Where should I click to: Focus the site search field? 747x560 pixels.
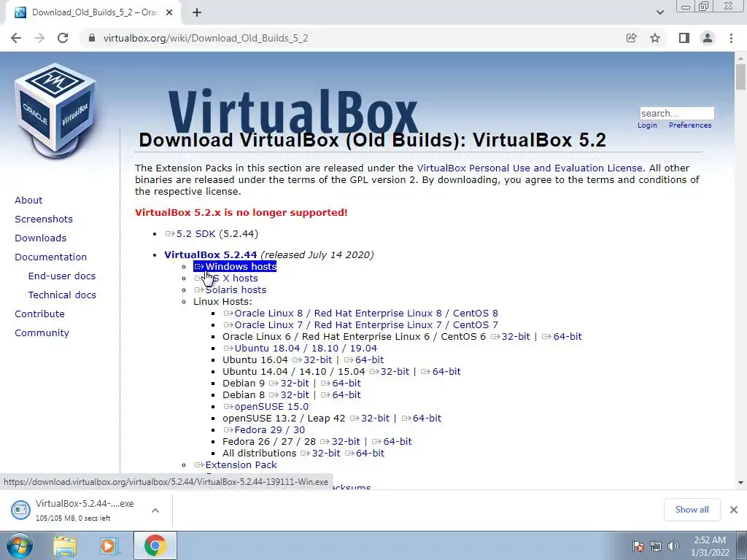(x=676, y=113)
